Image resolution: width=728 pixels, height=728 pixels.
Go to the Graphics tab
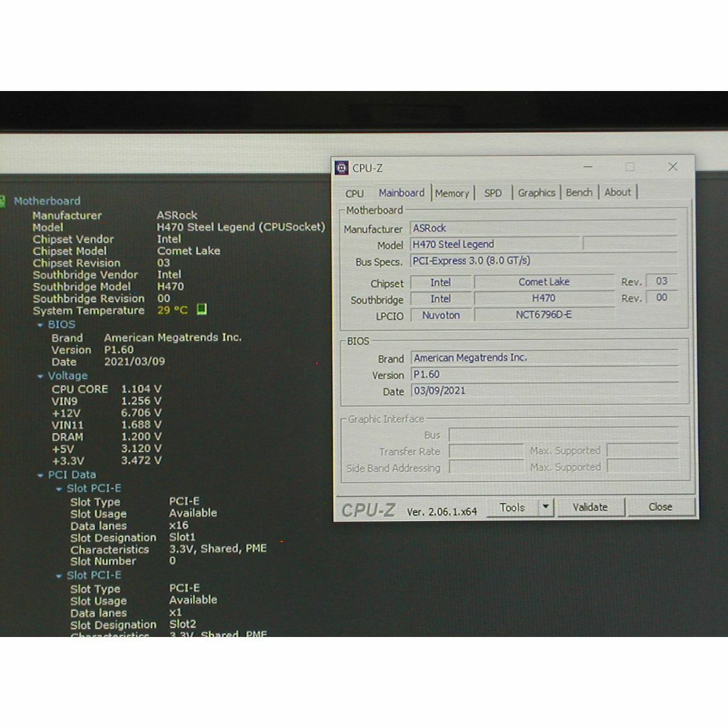click(537, 193)
